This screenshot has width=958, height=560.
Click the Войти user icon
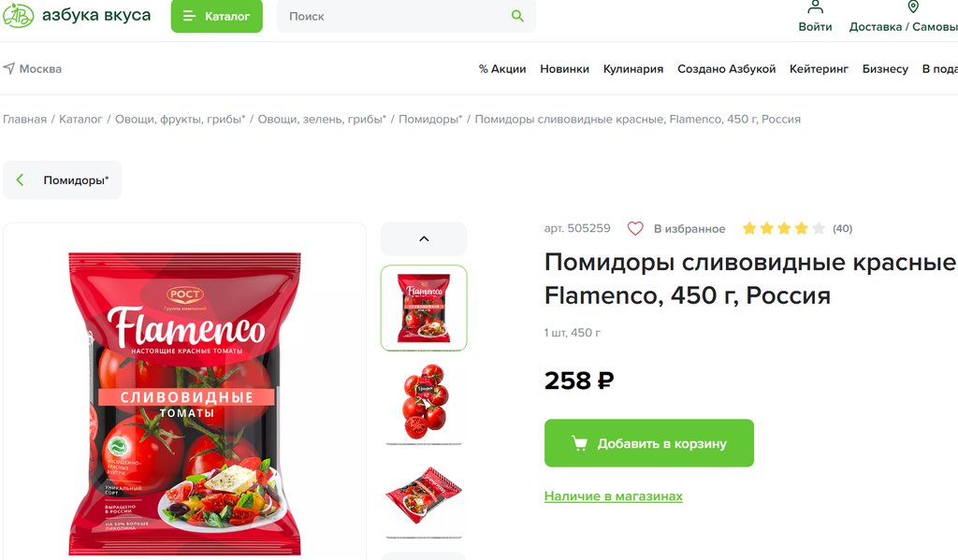815,7
